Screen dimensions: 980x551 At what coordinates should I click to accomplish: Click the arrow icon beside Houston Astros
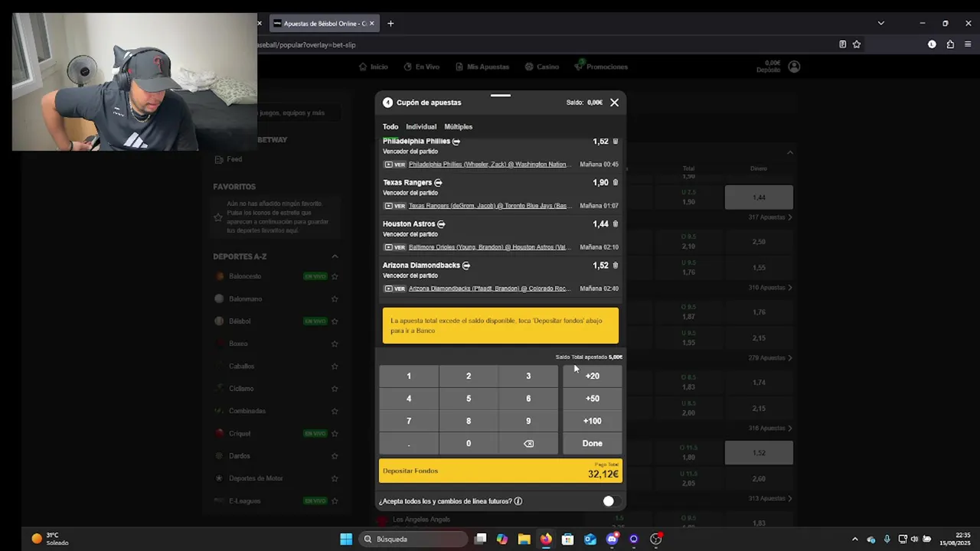coord(441,224)
